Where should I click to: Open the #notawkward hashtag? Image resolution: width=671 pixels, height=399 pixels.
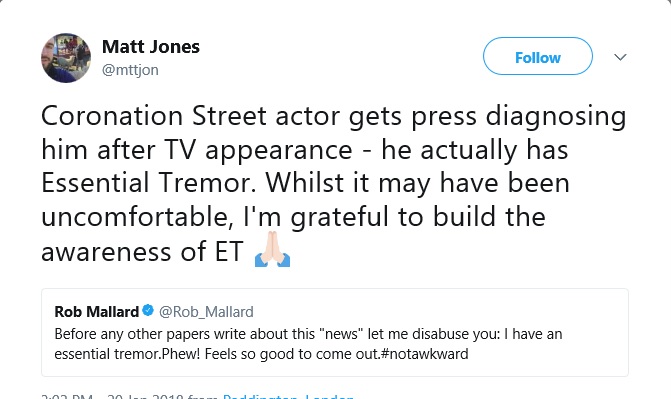(424, 354)
